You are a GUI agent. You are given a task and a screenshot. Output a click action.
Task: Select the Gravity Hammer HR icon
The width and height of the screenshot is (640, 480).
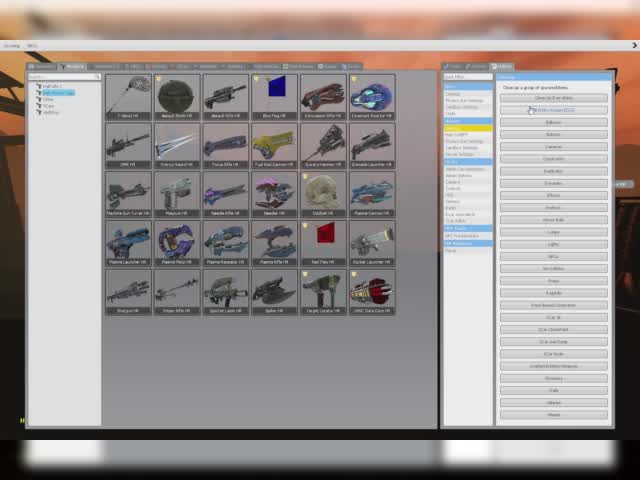click(323, 146)
